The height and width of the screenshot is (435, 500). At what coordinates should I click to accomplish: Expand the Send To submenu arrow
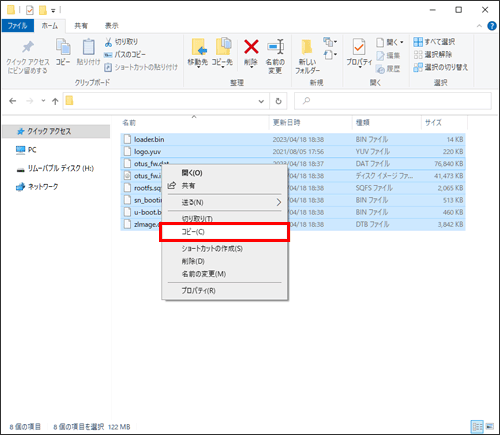point(279,202)
